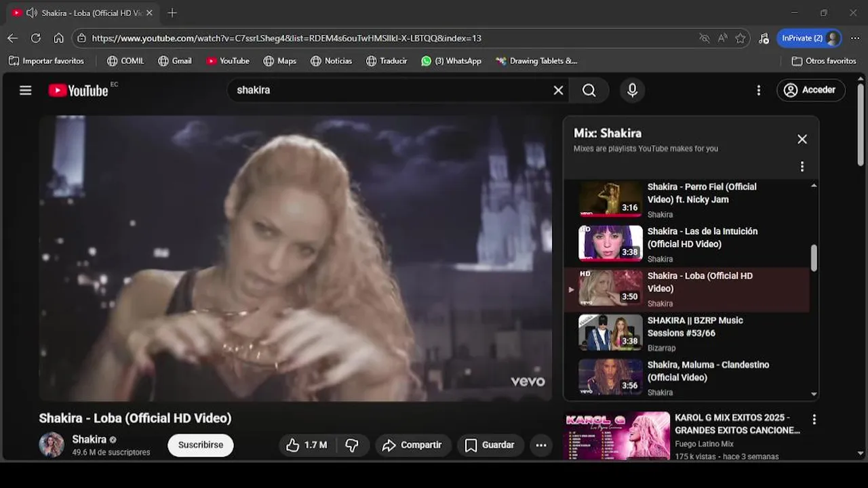This screenshot has width=868, height=488.
Task: Select the currently playing Loba playlist row
Action: [687, 289]
